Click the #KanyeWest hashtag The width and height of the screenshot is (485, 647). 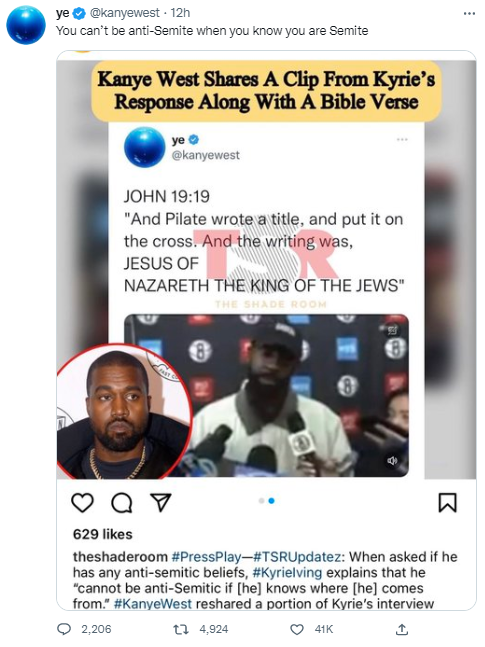(x=153, y=604)
